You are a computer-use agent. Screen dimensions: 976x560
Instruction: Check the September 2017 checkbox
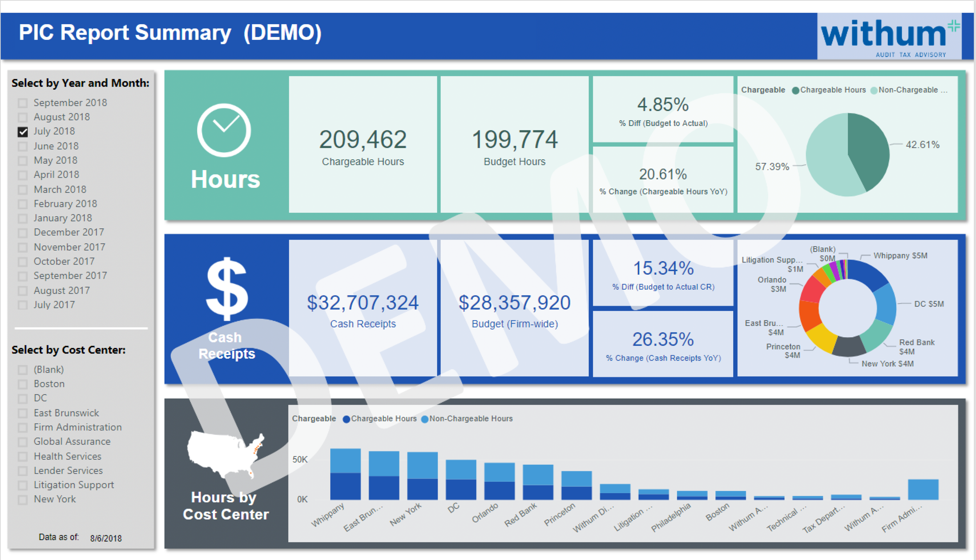click(x=23, y=276)
